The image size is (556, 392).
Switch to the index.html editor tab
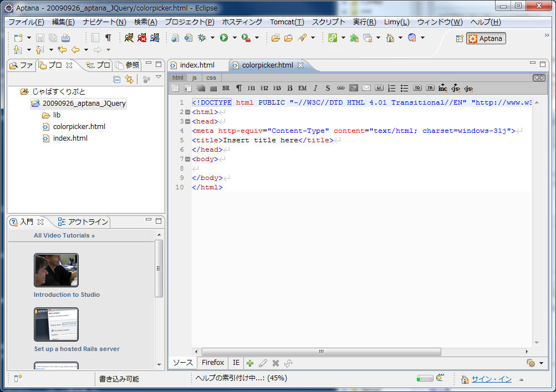point(197,65)
